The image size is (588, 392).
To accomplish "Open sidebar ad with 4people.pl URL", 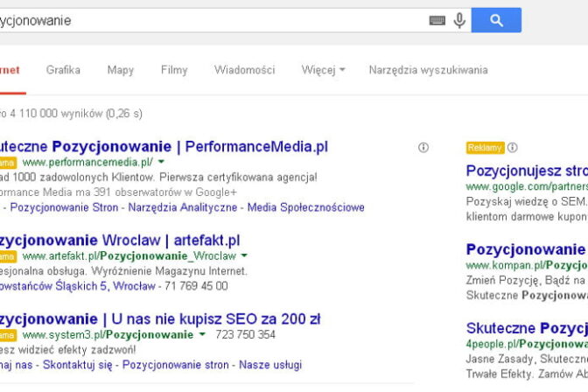I will [x=527, y=329].
